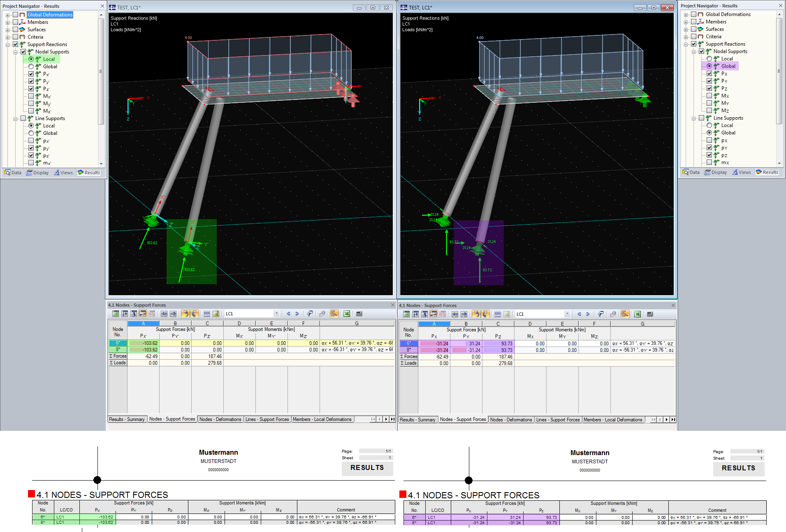The image size is (786, 532).
Task: Click the Display button at navigator bottom
Action: pos(37,172)
